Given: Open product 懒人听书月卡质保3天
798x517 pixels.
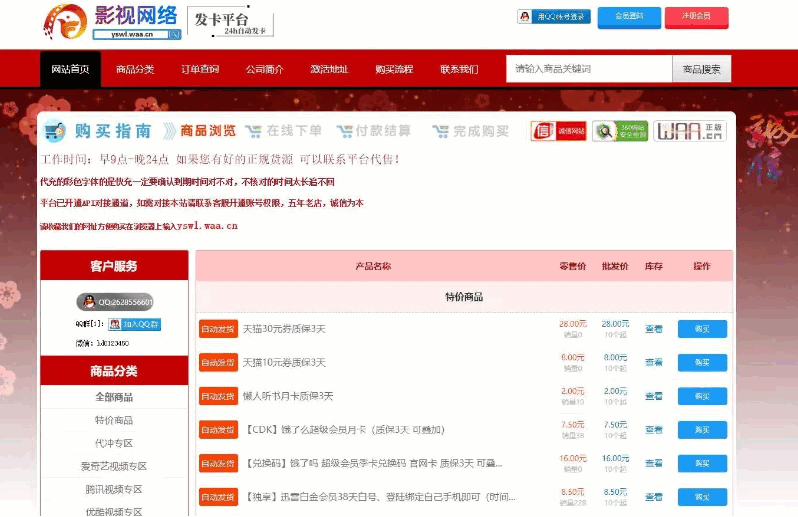Looking at the screenshot, I should [288, 396].
